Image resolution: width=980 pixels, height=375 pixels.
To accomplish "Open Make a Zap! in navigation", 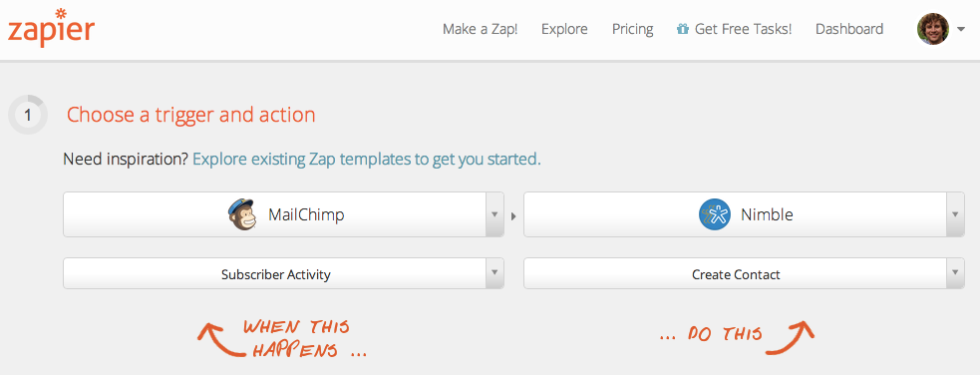I will (x=480, y=29).
